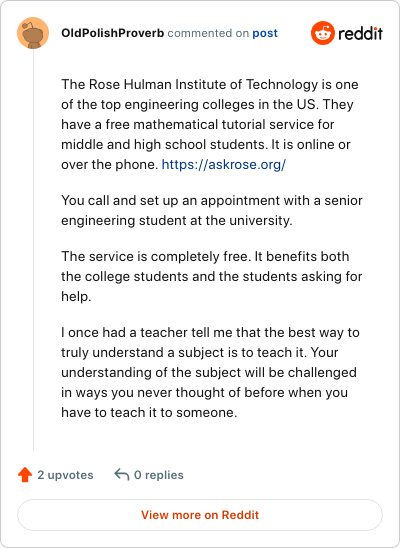Click the reddit wordmark text
The width and height of the screenshot is (400, 548).
[x=361, y=34]
